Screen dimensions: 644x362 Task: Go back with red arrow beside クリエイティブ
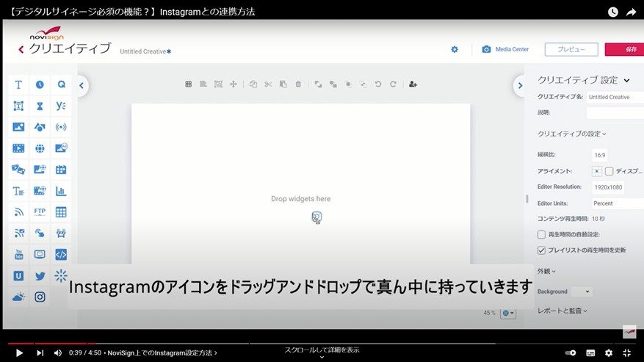21,50
